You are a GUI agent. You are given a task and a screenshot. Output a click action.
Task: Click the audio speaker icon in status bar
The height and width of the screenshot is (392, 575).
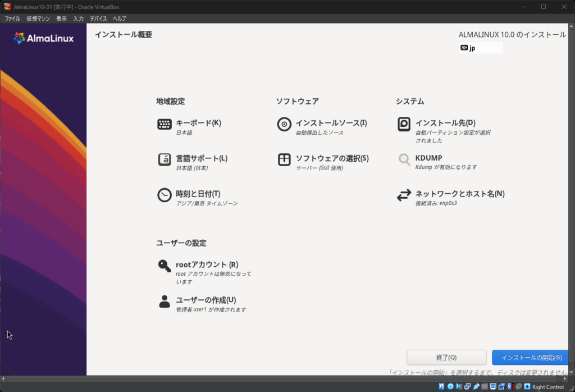coord(459,386)
